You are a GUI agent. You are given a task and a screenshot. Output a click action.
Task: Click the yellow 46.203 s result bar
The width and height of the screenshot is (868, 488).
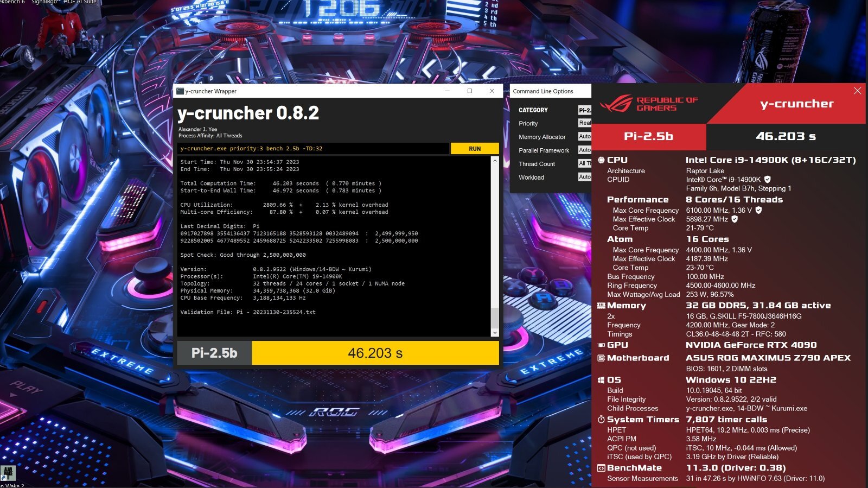375,353
